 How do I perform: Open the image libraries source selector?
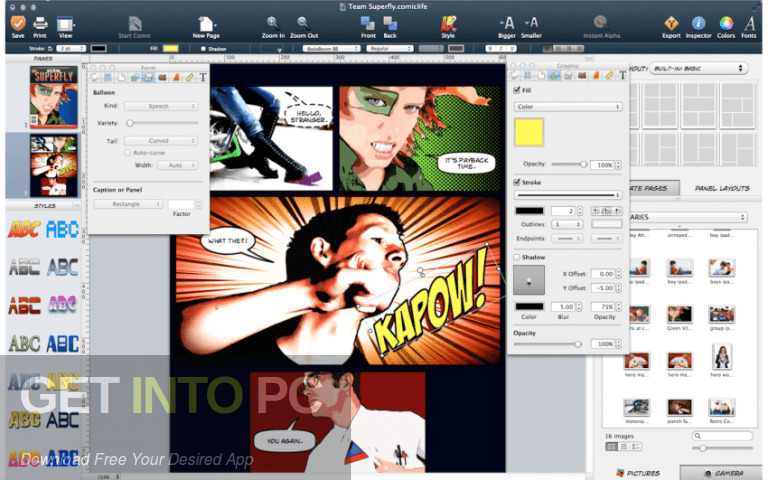[x=688, y=216]
